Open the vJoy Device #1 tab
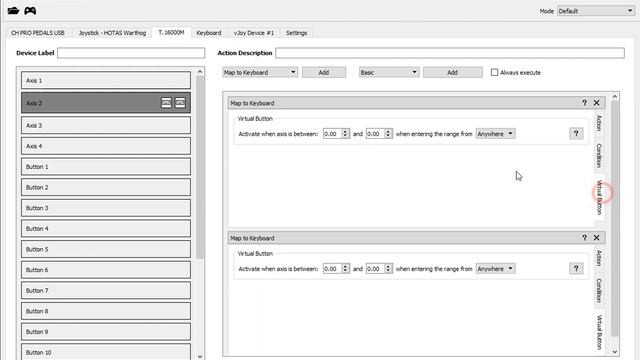This screenshot has height=360, width=640. [x=253, y=33]
